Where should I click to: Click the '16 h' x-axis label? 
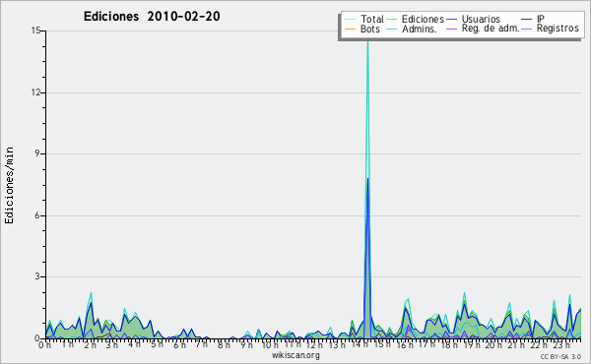(x=404, y=344)
